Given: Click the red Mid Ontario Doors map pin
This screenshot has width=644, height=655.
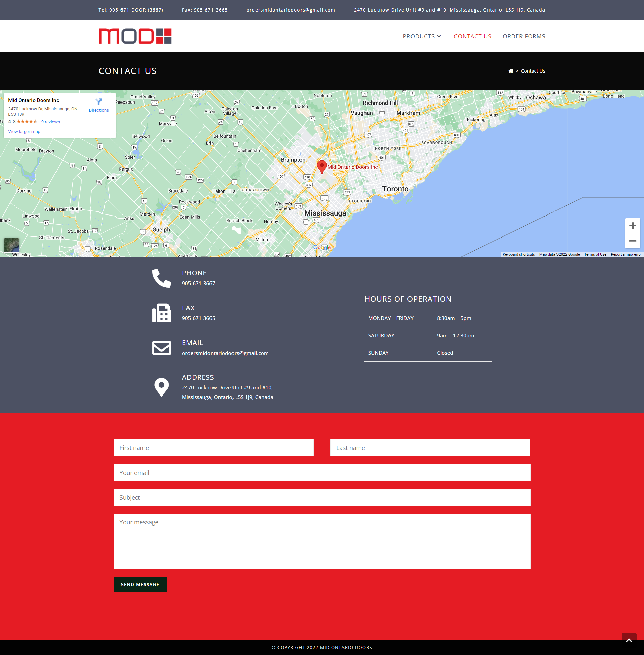Looking at the screenshot, I should (x=321, y=167).
